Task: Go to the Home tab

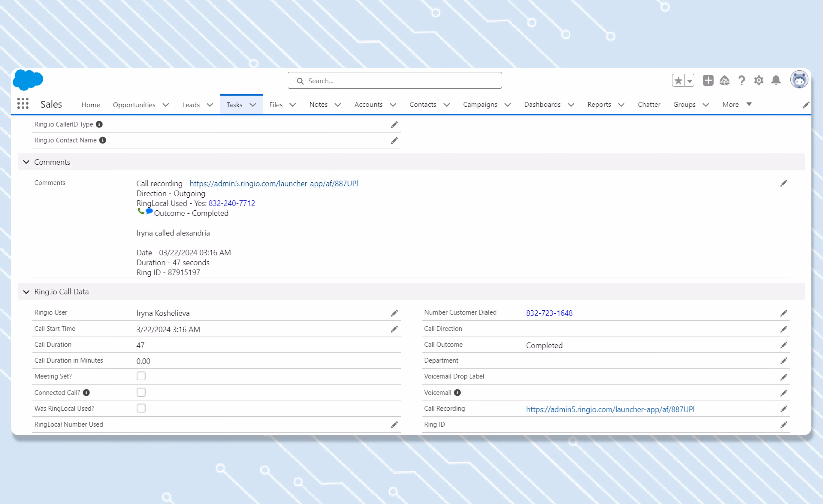Action: [x=90, y=105]
